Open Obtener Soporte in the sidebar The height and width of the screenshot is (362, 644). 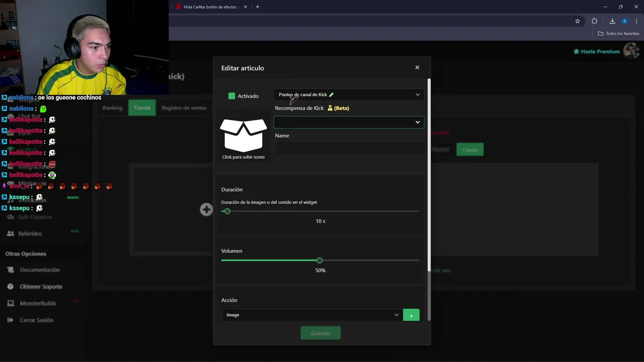tap(41, 287)
